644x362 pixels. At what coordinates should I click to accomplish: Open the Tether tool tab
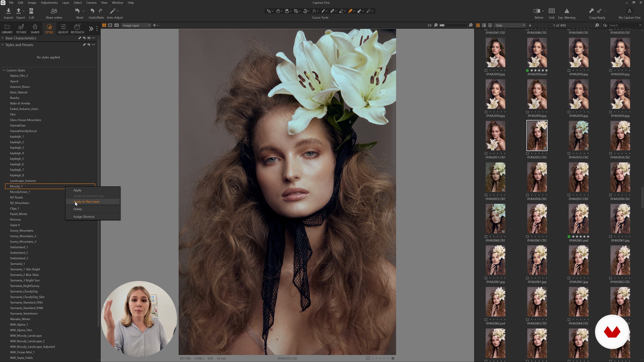(x=21, y=29)
